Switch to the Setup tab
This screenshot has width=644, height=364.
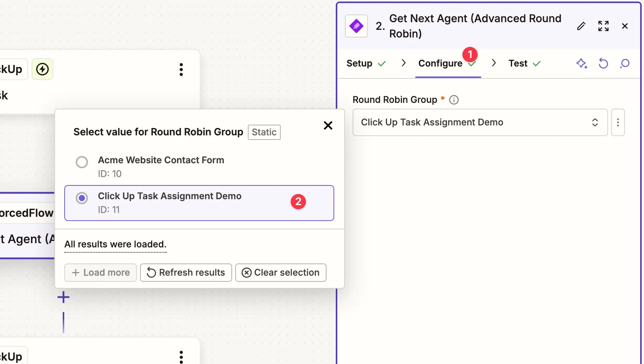click(x=366, y=63)
